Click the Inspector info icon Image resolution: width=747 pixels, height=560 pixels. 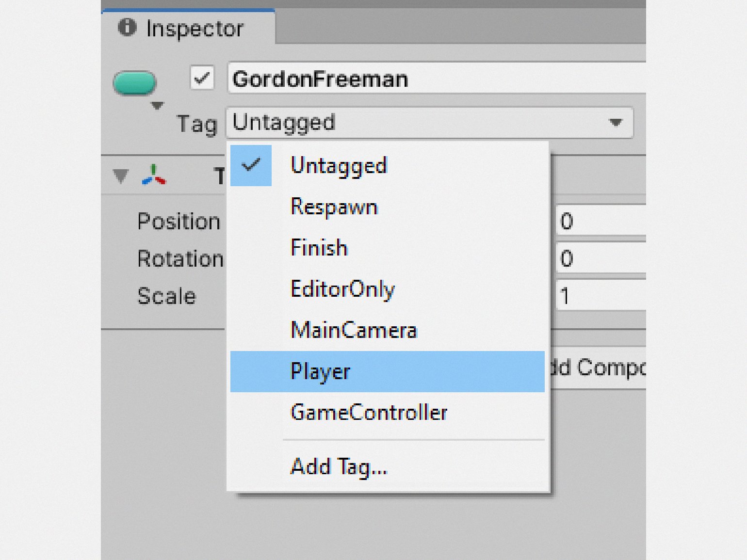127,28
